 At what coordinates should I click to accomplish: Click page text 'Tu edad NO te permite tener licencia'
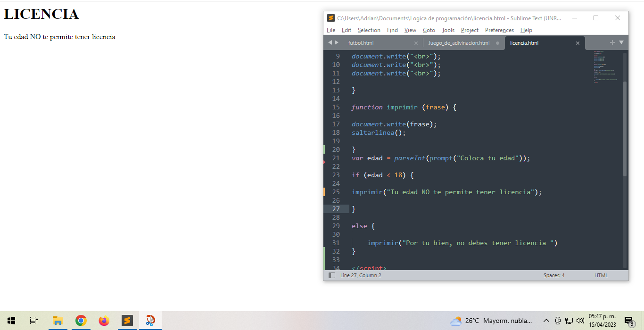click(59, 37)
